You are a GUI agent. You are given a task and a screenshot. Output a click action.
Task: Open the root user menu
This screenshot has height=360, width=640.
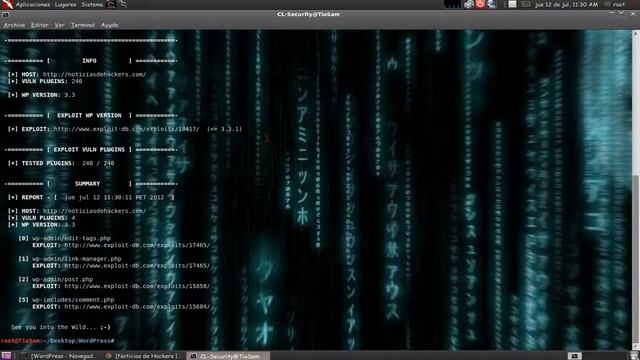pyautogui.click(x=615, y=4)
